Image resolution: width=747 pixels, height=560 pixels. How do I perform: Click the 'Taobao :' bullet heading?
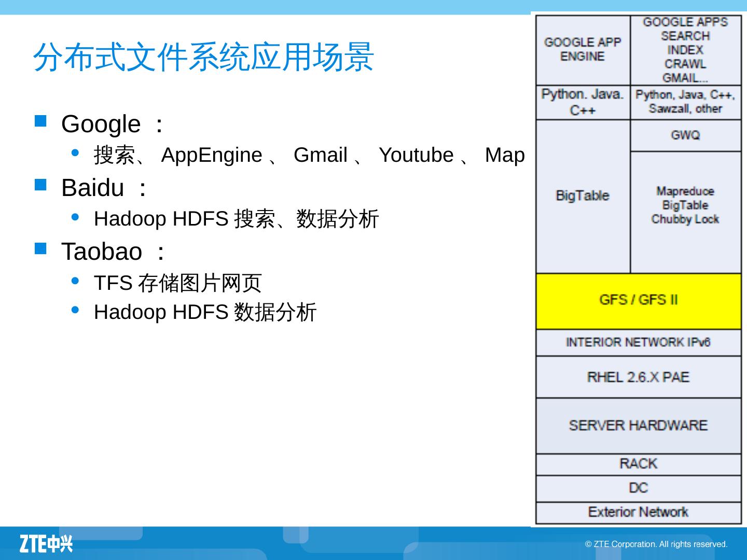coord(113,251)
